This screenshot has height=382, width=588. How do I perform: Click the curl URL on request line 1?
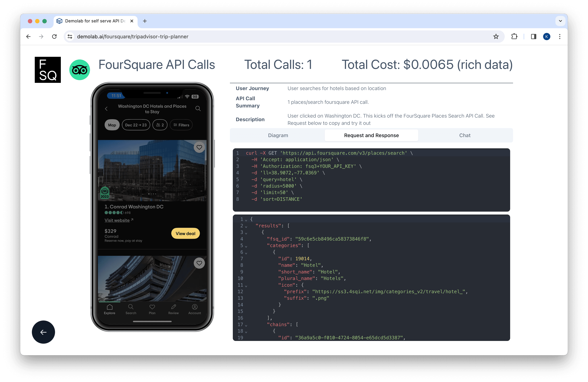pyautogui.click(x=343, y=153)
